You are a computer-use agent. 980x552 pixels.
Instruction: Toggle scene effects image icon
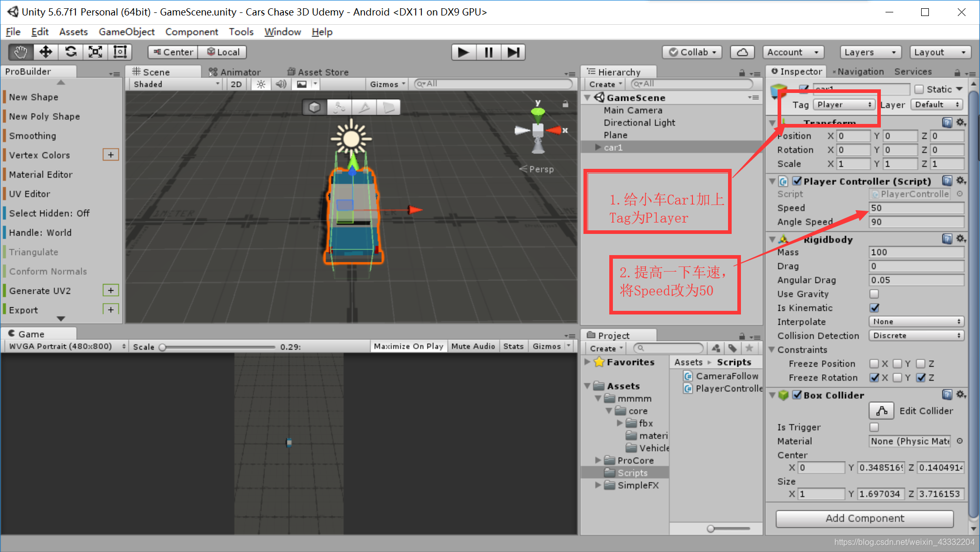tap(302, 84)
